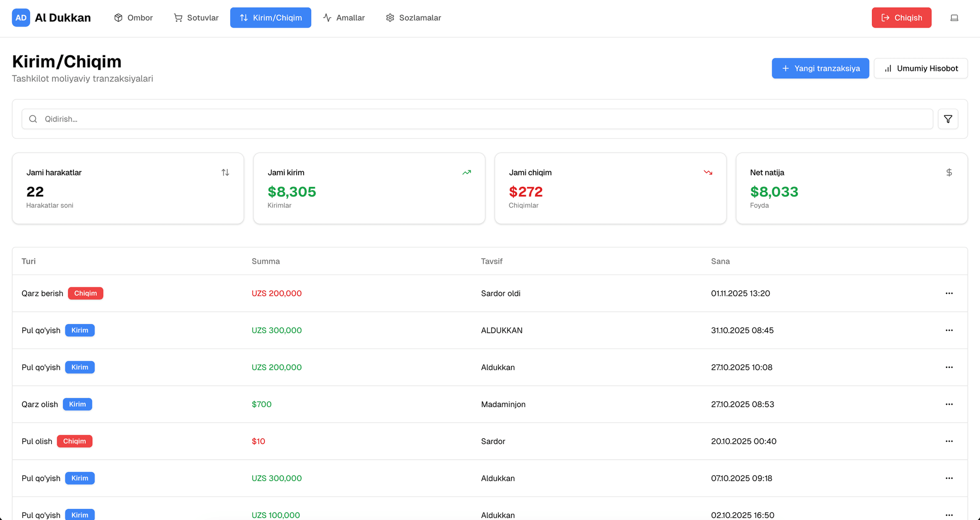
Task: Click the AD logo badge
Action: [21, 18]
